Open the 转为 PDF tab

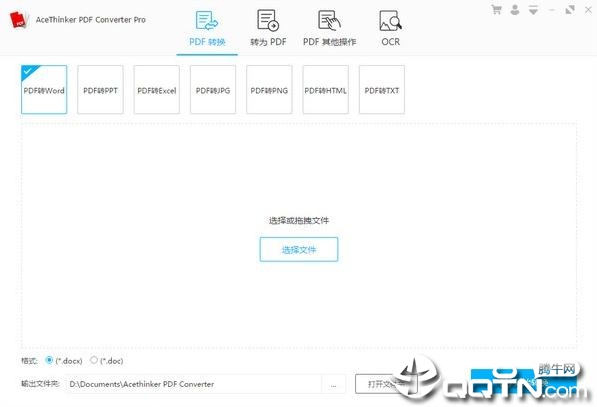(x=268, y=29)
